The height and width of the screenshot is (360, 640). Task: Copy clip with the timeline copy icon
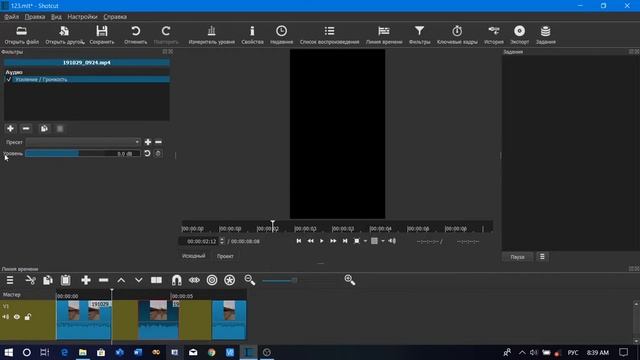point(48,280)
